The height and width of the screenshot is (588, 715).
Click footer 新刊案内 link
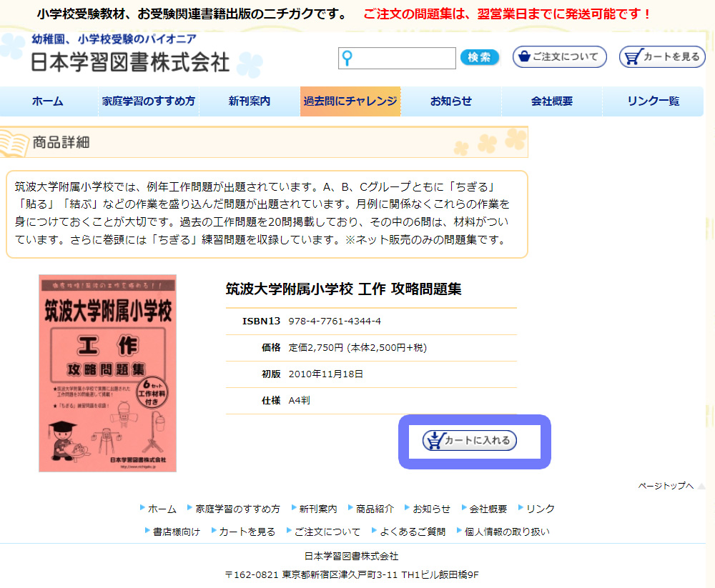[x=318, y=509]
